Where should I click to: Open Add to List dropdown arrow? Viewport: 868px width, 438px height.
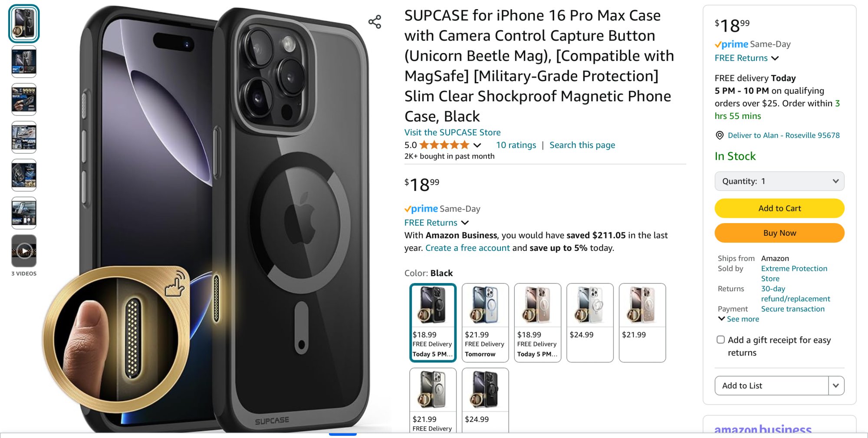pyautogui.click(x=836, y=385)
